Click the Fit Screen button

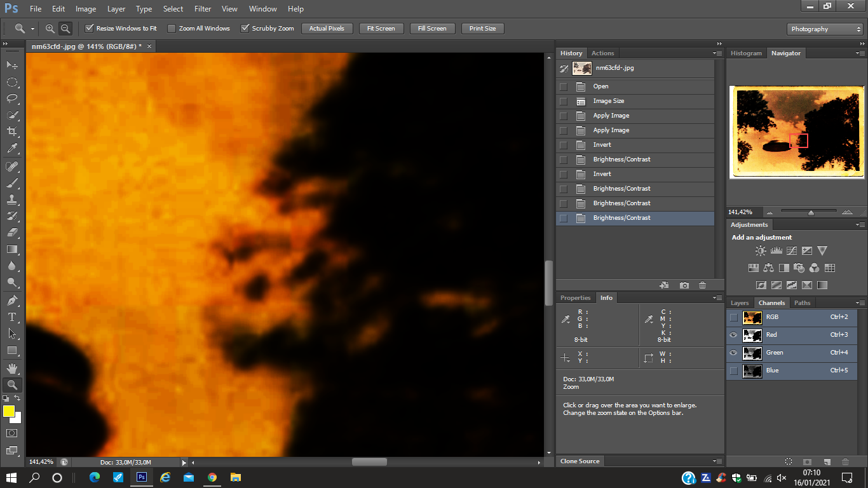coord(381,29)
